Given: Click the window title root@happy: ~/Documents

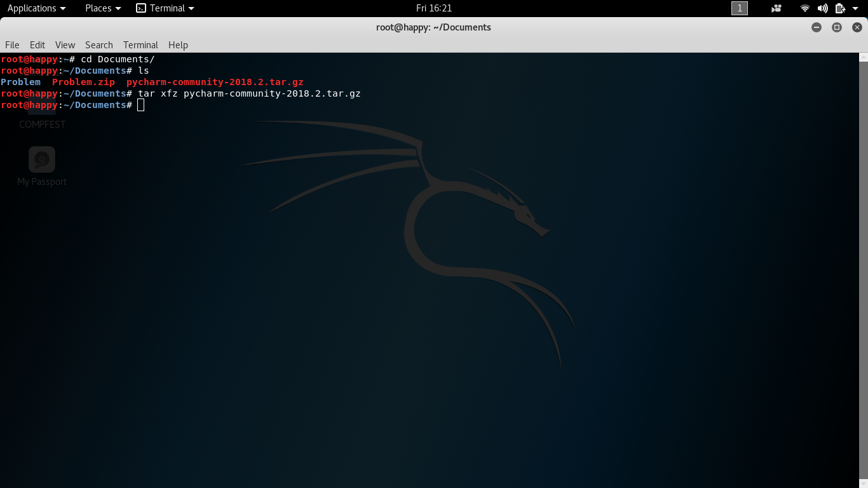Looking at the screenshot, I should tap(433, 27).
